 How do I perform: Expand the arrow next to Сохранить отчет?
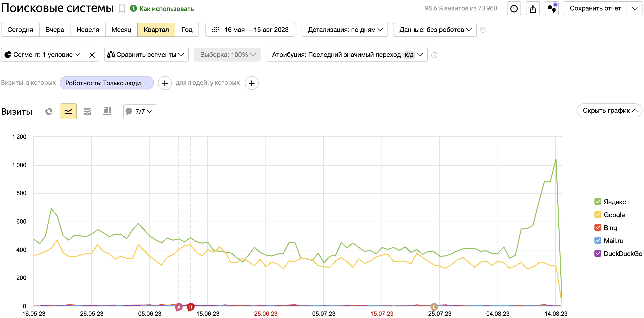pyautogui.click(x=635, y=8)
